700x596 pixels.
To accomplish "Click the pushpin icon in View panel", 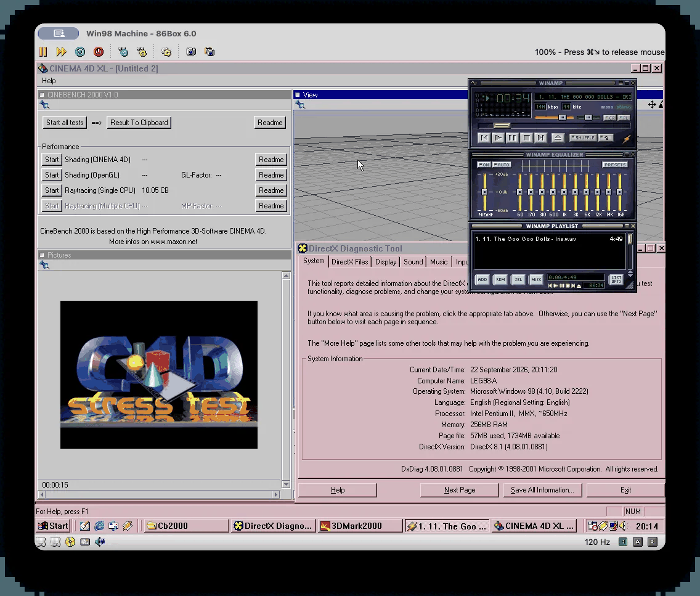I will [x=300, y=105].
